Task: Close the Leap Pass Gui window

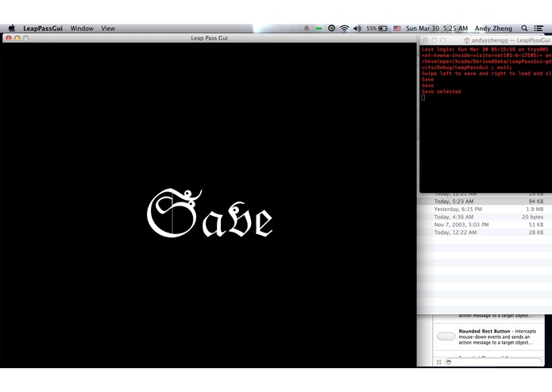Action: pyautogui.click(x=9, y=38)
